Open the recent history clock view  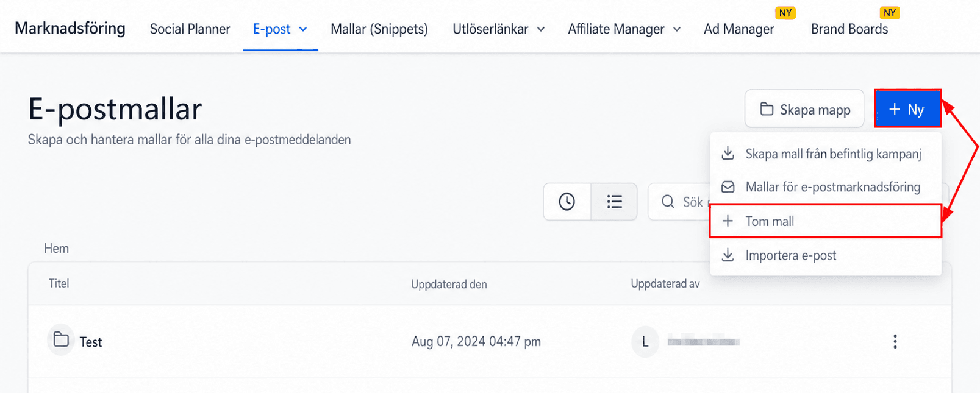[567, 202]
